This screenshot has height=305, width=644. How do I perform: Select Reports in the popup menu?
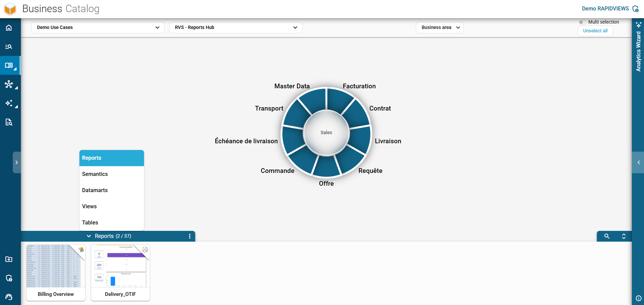112,158
